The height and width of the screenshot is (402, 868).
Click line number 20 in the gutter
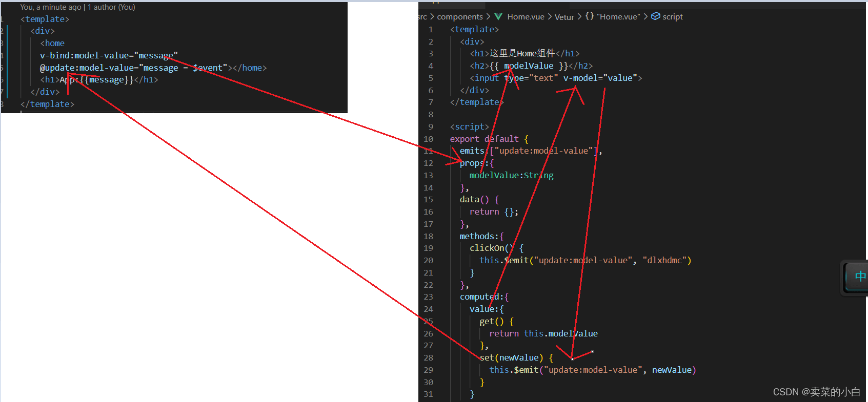pyautogui.click(x=428, y=260)
